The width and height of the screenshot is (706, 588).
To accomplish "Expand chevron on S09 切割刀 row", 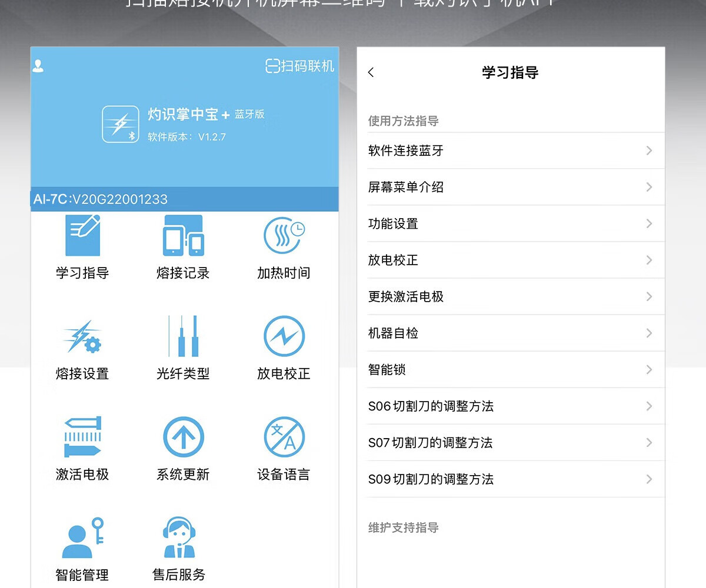I will point(649,479).
